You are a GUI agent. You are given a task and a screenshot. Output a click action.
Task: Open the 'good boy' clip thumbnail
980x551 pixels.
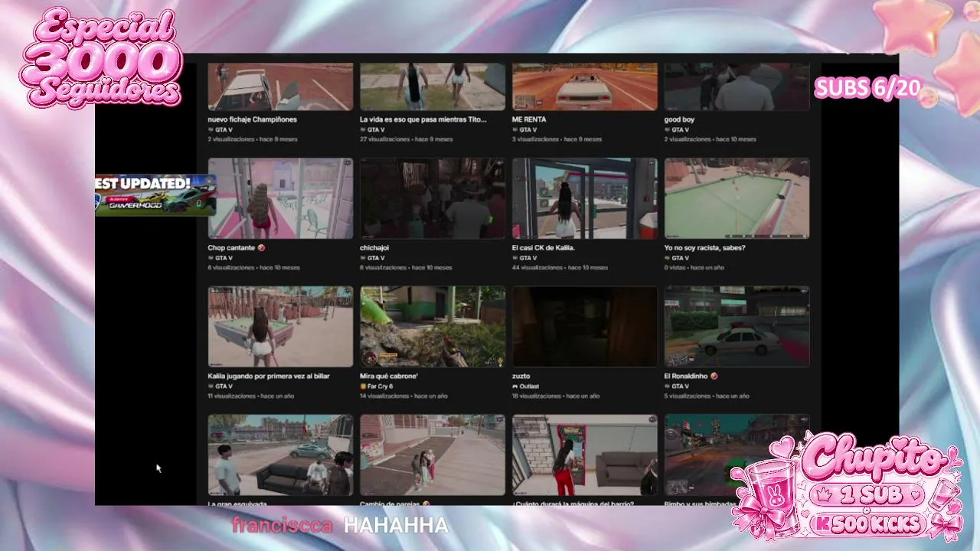tap(737, 86)
